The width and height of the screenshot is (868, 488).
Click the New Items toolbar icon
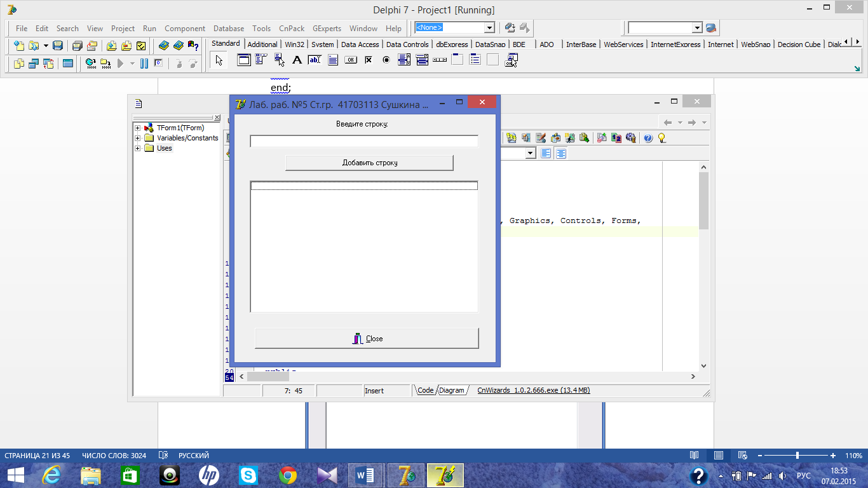point(19,46)
